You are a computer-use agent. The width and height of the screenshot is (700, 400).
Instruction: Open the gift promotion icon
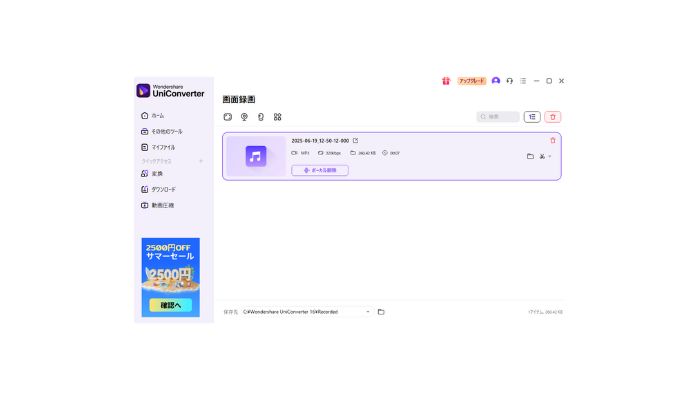click(446, 81)
